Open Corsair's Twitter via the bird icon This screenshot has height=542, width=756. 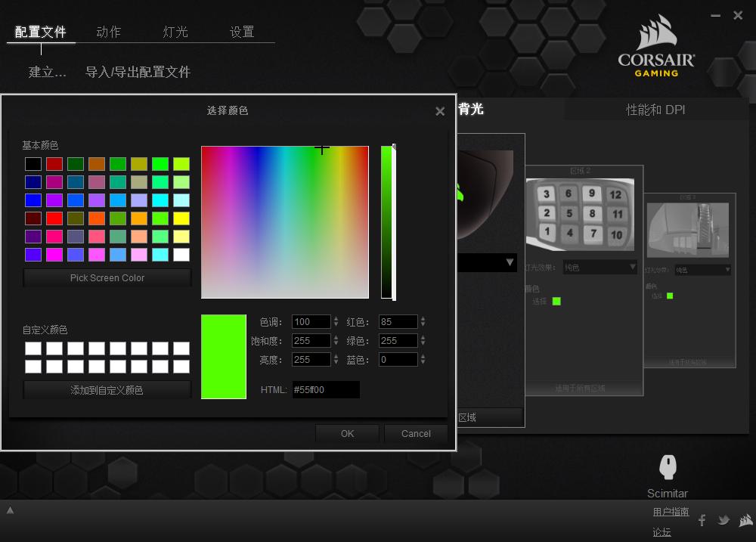tap(723, 519)
